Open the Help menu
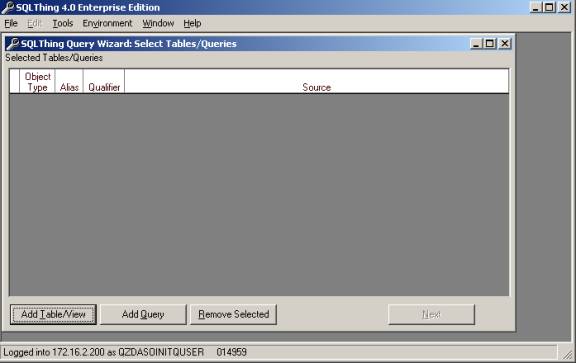 click(x=192, y=24)
